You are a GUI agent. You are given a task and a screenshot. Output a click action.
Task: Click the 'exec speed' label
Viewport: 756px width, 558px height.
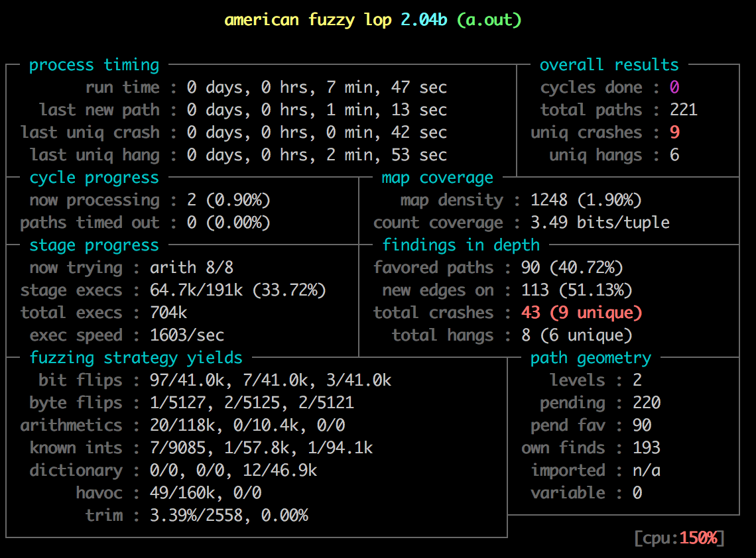tap(76, 335)
